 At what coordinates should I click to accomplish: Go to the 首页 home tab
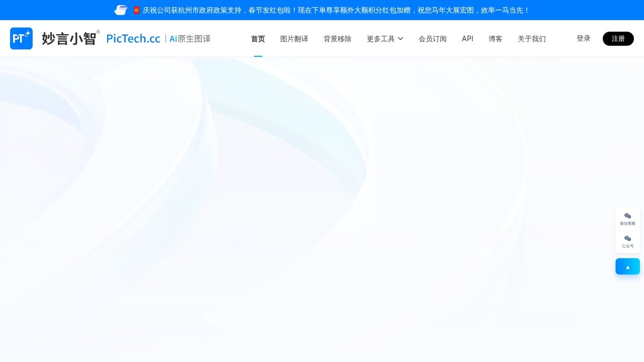pyautogui.click(x=258, y=39)
